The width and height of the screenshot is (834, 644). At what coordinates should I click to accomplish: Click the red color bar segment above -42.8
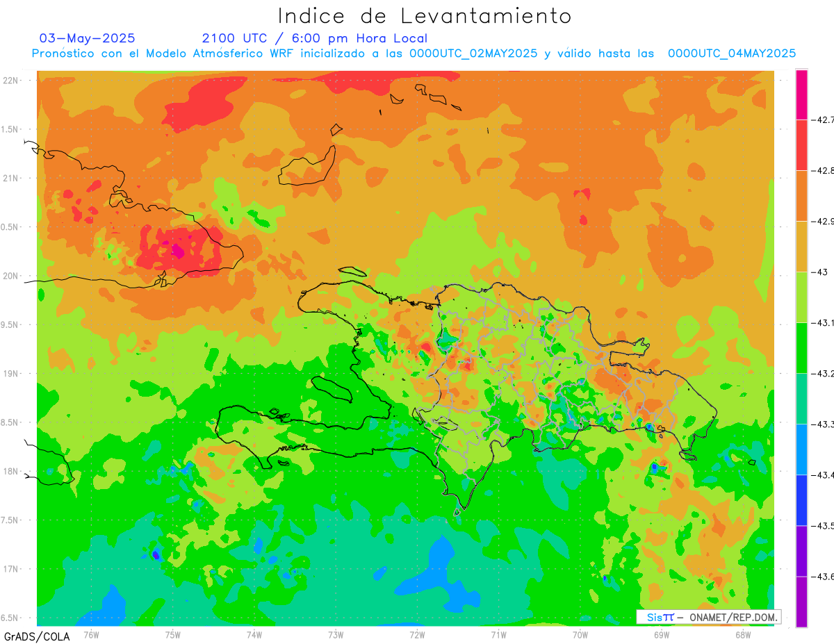(x=801, y=145)
